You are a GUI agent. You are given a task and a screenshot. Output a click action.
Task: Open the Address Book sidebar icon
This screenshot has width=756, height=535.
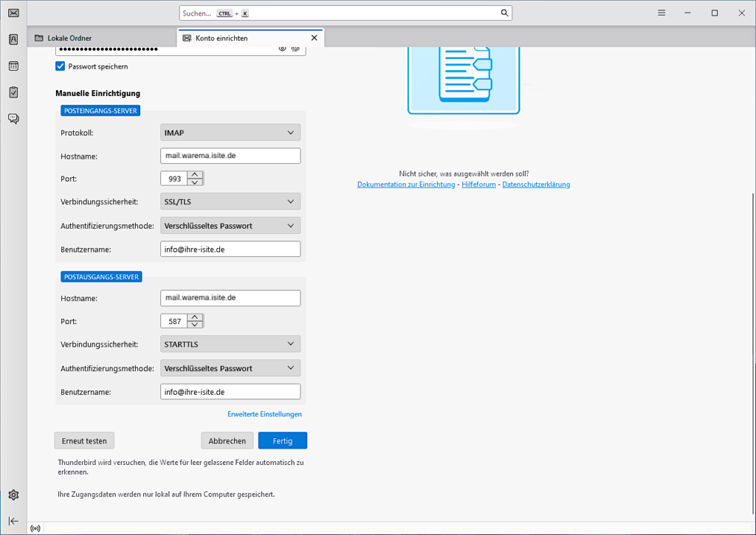click(13, 40)
